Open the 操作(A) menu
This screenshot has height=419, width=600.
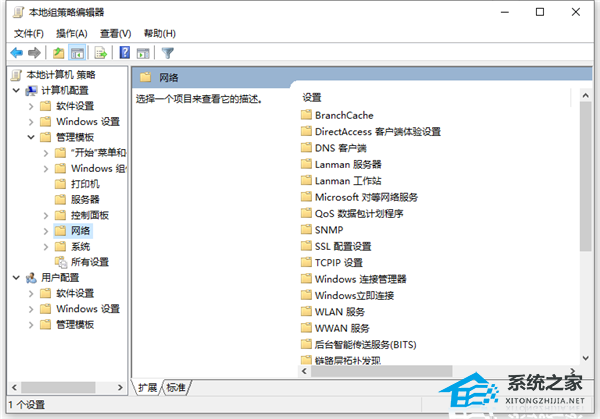72,34
